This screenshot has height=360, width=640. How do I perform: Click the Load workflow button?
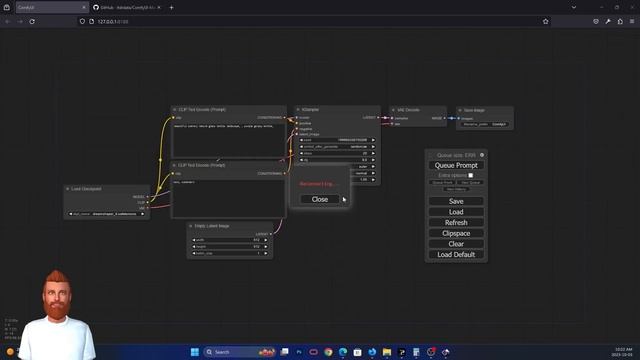coord(456,212)
